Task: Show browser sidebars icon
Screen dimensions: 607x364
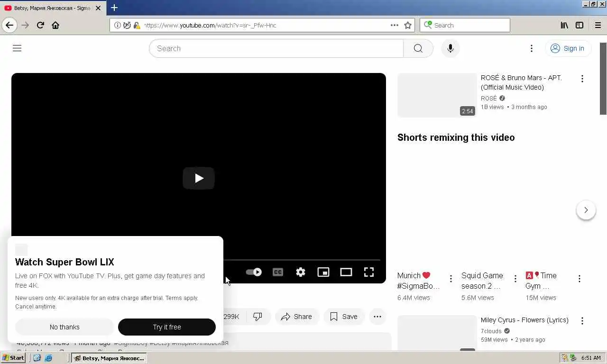Action: [x=579, y=25]
